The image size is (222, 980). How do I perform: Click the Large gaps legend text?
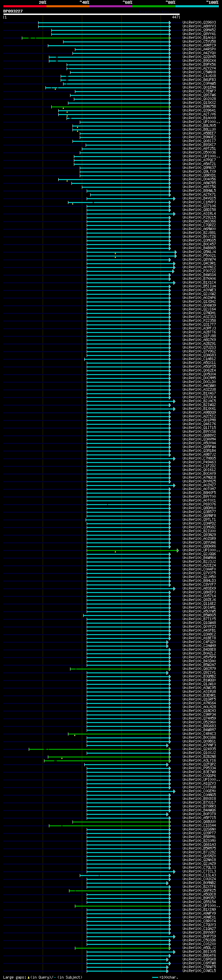(x=43, y=977)
